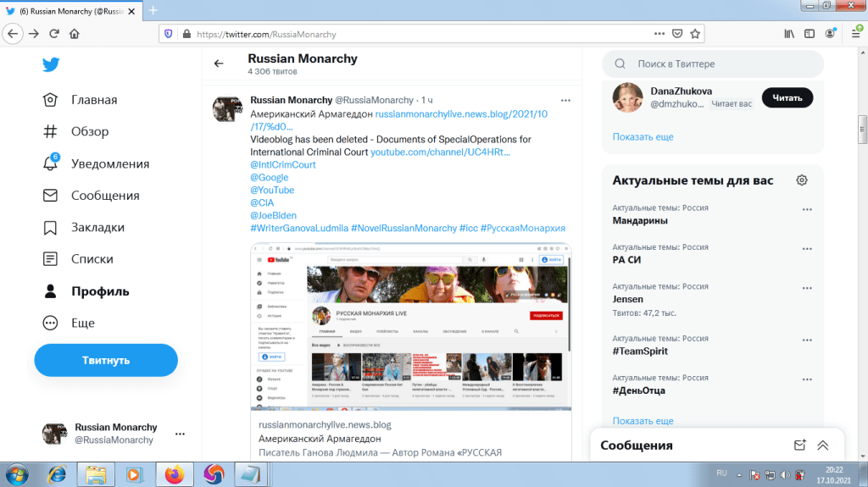
Task: Open @CIA mention
Action: pyautogui.click(x=262, y=203)
